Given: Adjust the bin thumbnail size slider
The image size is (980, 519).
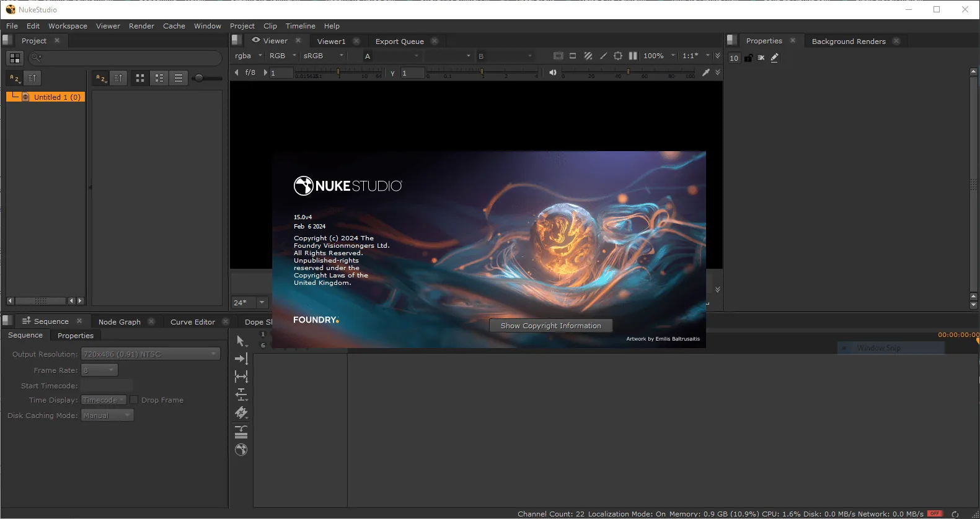Looking at the screenshot, I should pos(206,78).
